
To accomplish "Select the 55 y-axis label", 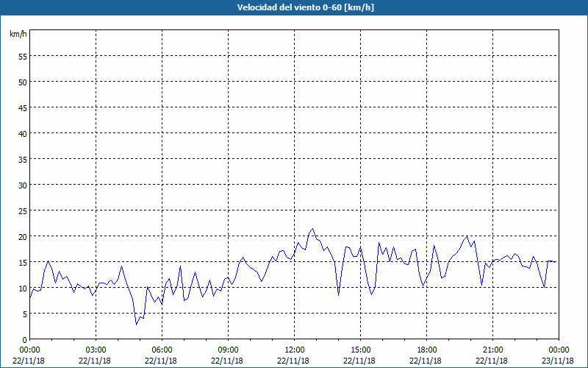I will click(x=23, y=57).
